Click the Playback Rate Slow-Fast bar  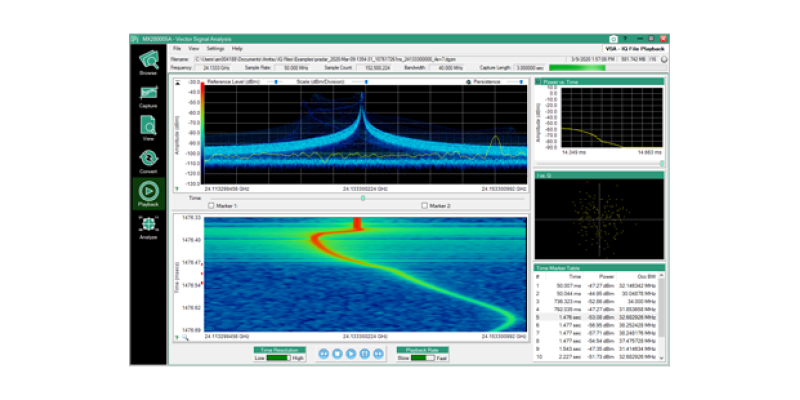click(x=423, y=358)
